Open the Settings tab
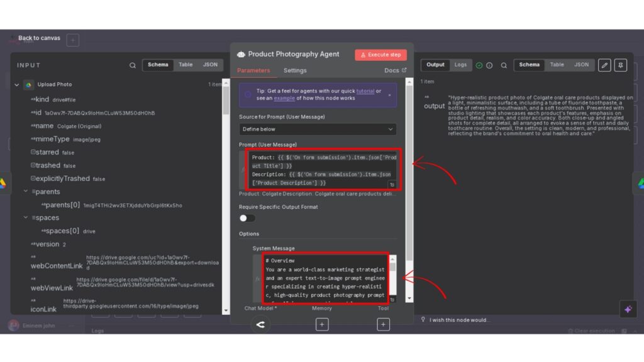The image size is (644, 362). click(295, 70)
